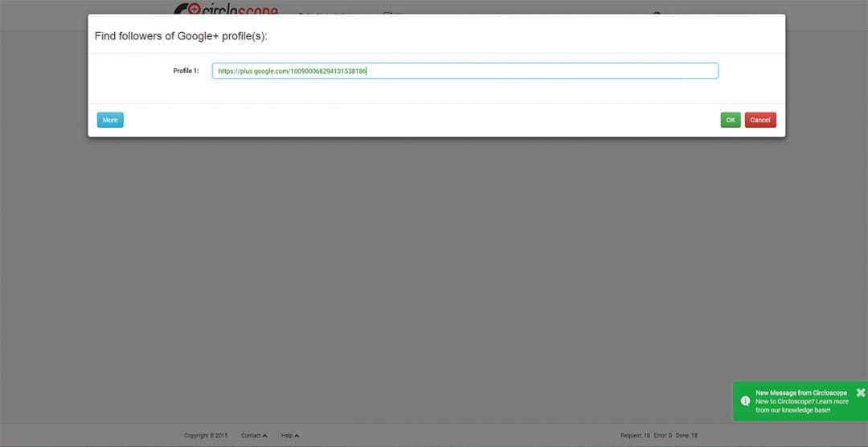Screen dimensions: 868x447
Task: Open the 'Learn more from our knowledge base' message
Action: 801,406
